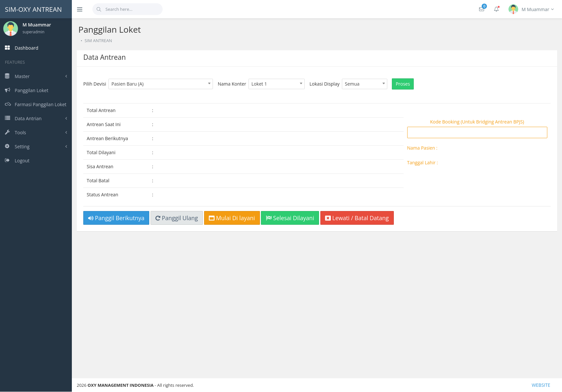Image resolution: width=562 pixels, height=392 pixels.
Task: Click the Panggilan Loket megaphone icon
Action: [x=7, y=90]
